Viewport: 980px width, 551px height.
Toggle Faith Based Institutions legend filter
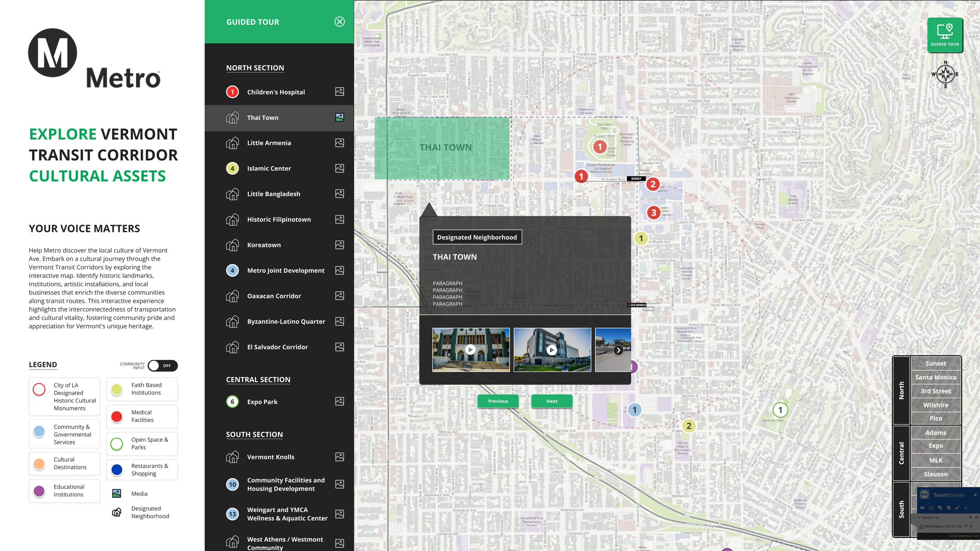pos(142,389)
